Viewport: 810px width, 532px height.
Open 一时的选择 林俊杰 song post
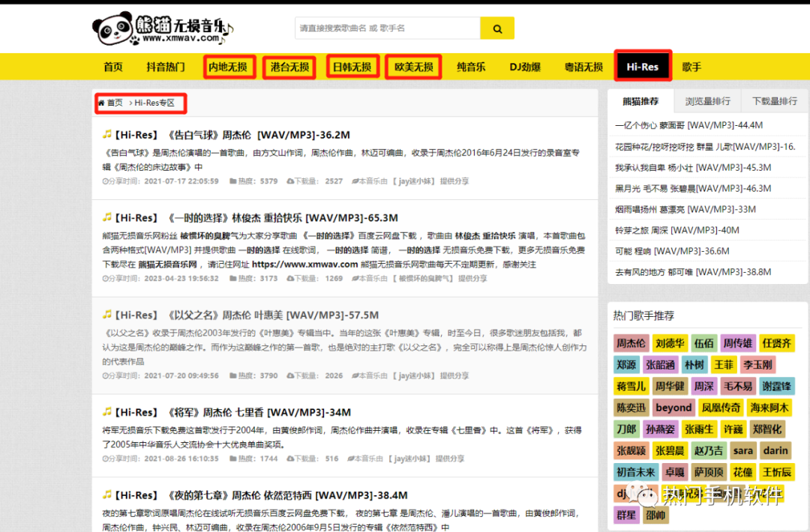pos(256,218)
